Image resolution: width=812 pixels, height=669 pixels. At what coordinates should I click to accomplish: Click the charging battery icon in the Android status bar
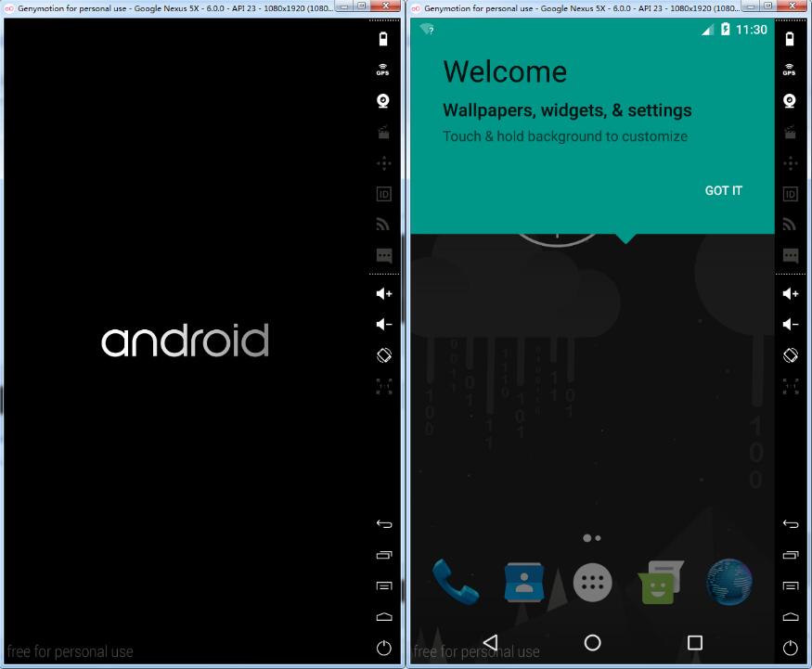[x=725, y=29]
